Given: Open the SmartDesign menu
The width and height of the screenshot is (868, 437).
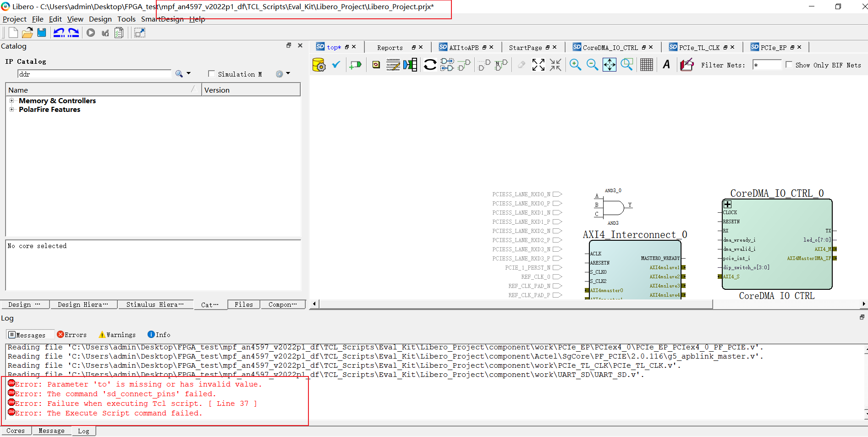Looking at the screenshot, I should click(x=162, y=19).
